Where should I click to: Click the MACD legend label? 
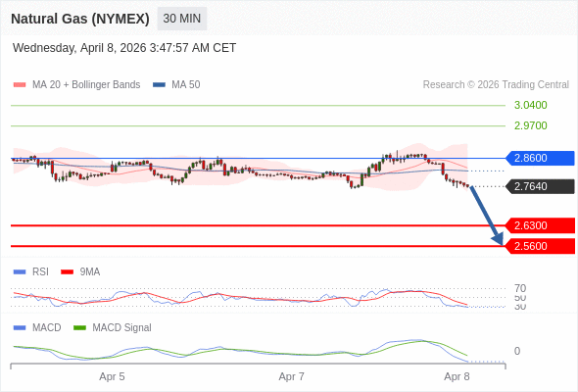[x=47, y=328]
